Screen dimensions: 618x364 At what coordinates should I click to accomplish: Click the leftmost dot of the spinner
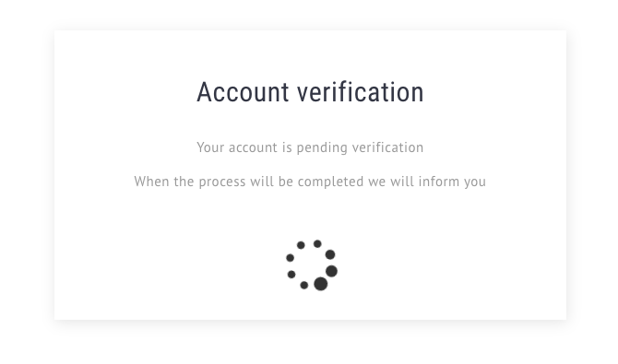(290, 258)
